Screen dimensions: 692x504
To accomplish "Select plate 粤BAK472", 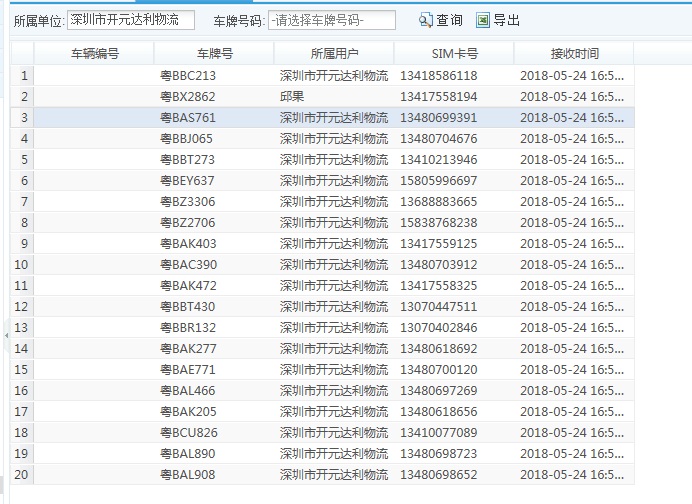I will point(188,286).
